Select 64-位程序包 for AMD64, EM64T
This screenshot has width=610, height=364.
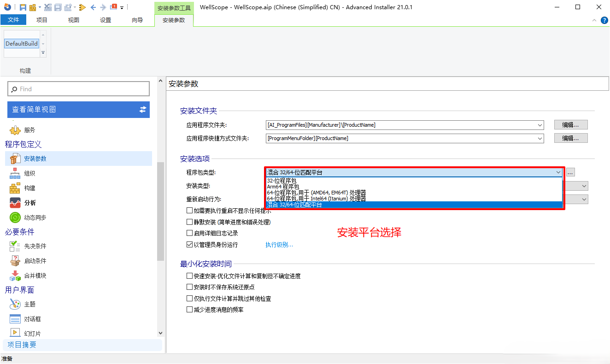[414, 193]
